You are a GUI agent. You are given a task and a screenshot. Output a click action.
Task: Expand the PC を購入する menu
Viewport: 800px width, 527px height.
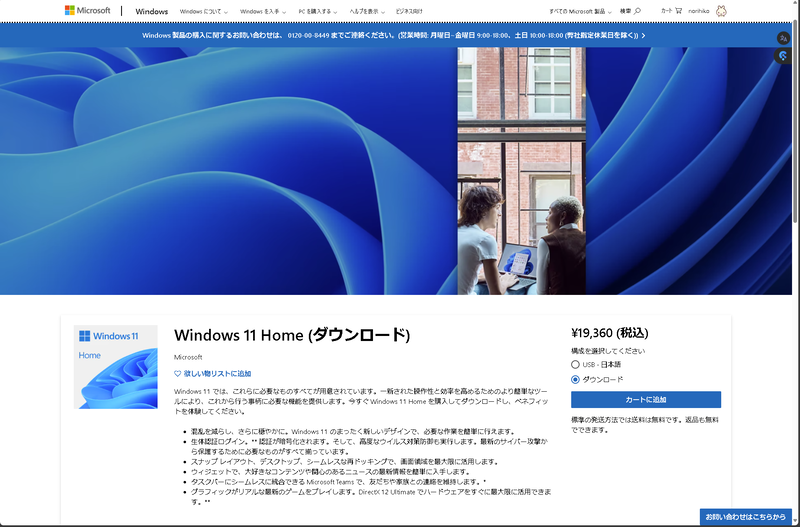tap(318, 11)
